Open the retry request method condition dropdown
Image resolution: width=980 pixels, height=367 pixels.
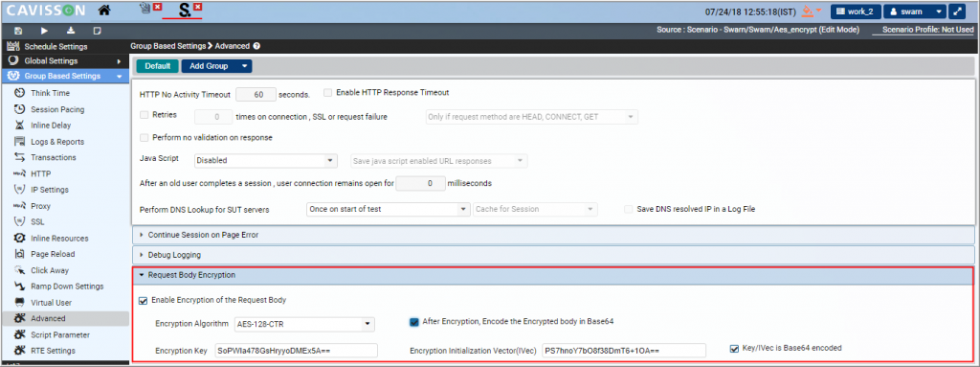[x=531, y=117]
